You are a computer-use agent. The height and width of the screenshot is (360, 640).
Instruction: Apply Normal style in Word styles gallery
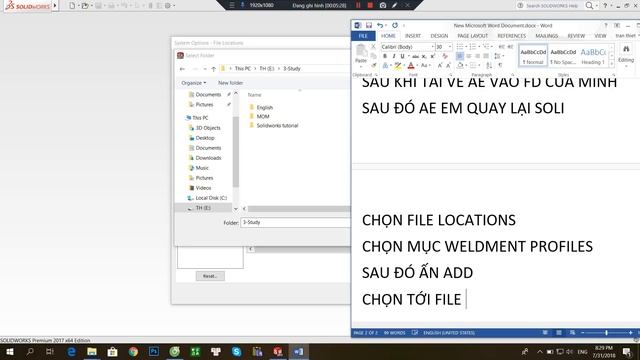coord(533,56)
